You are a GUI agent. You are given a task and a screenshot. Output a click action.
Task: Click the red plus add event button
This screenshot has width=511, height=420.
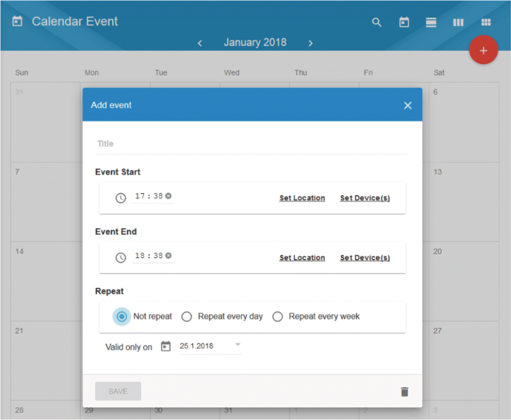point(483,50)
